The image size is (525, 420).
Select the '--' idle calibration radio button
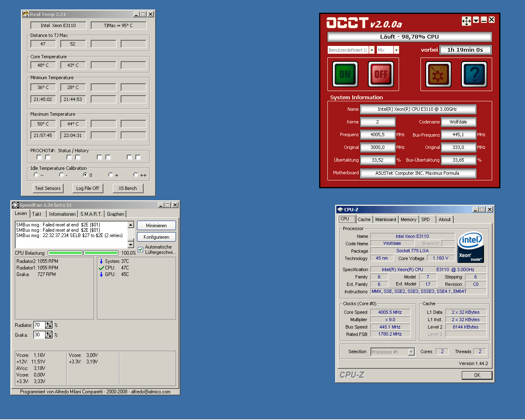pos(36,175)
